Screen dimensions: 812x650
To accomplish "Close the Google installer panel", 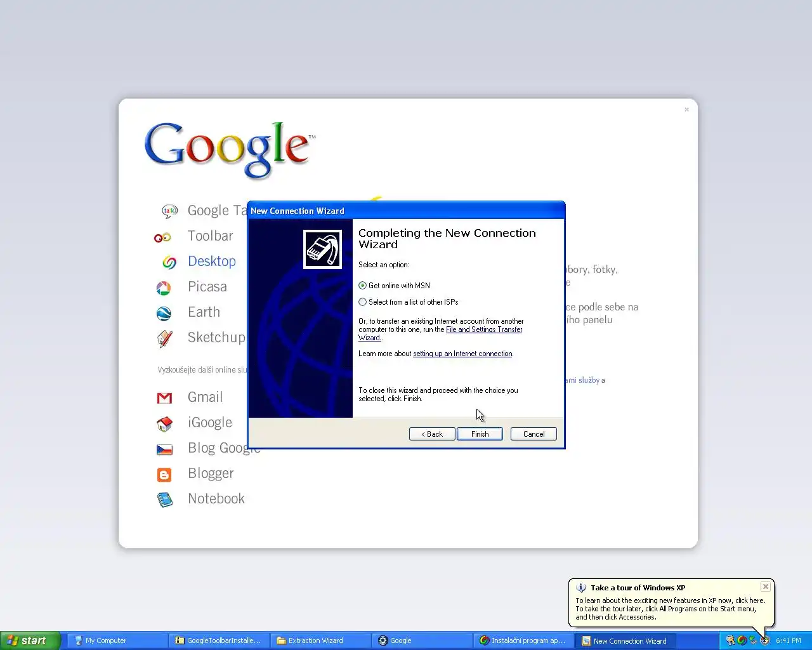I will pos(686,110).
